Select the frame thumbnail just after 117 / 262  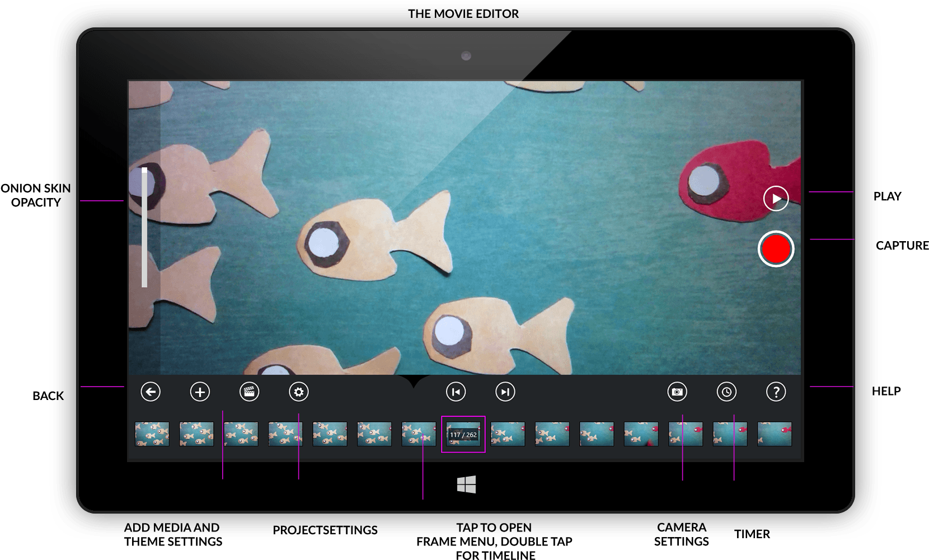[x=508, y=434]
